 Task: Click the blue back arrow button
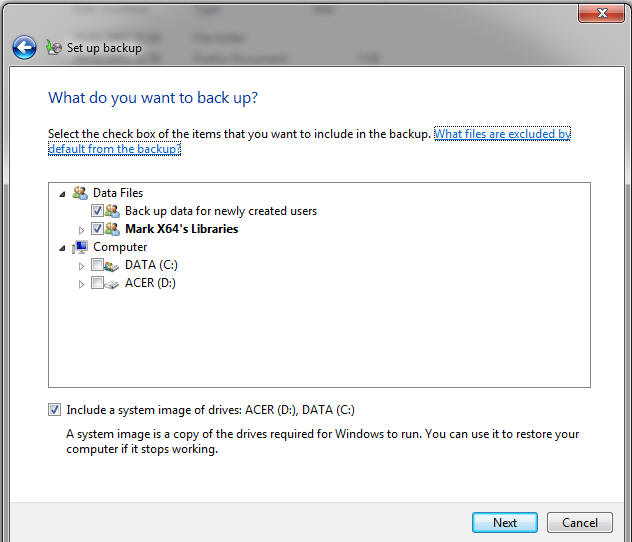point(24,47)
